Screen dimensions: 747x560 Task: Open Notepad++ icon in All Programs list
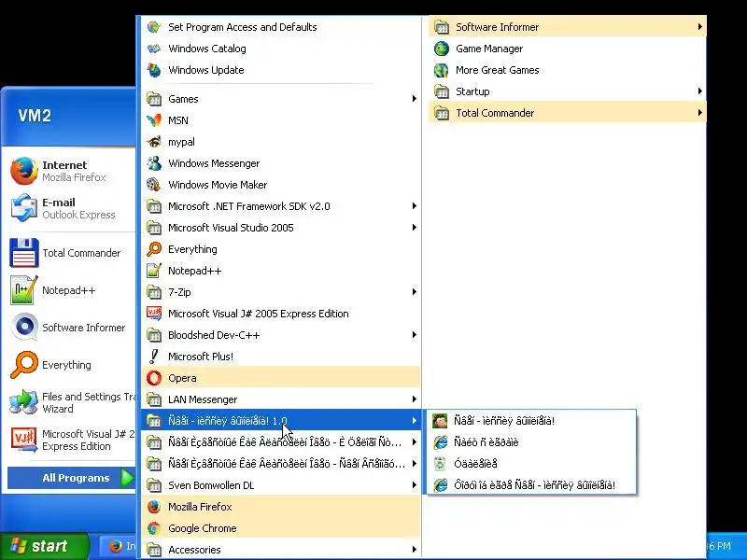point(154,271)
